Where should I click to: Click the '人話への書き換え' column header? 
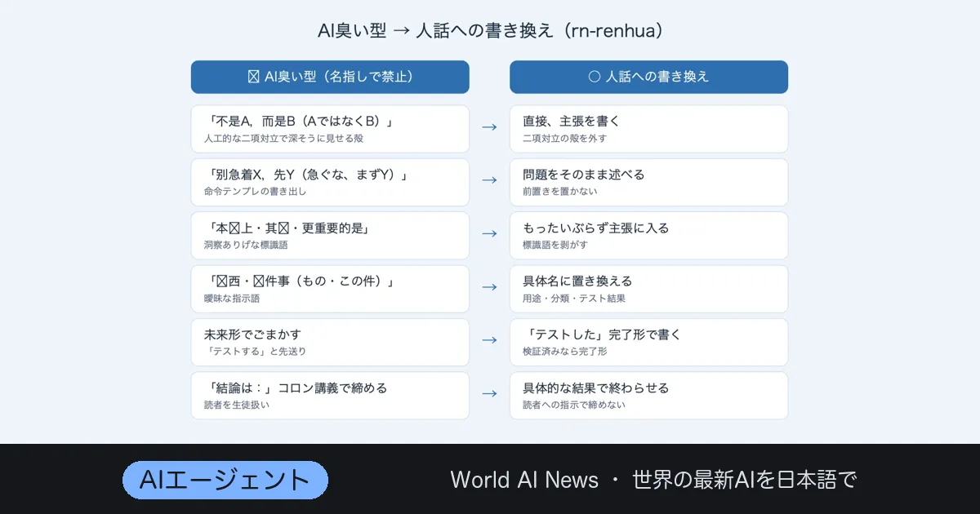tap(648, 77)
